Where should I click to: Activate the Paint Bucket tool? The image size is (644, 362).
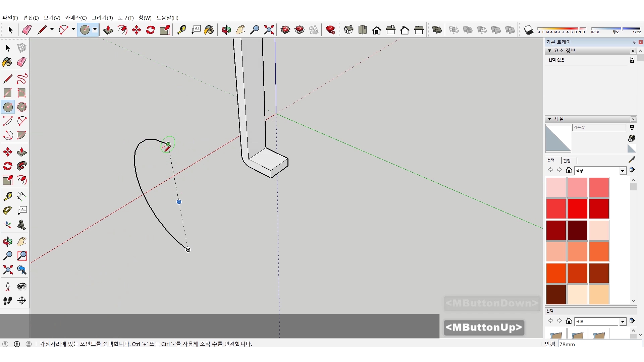(7, 62)
